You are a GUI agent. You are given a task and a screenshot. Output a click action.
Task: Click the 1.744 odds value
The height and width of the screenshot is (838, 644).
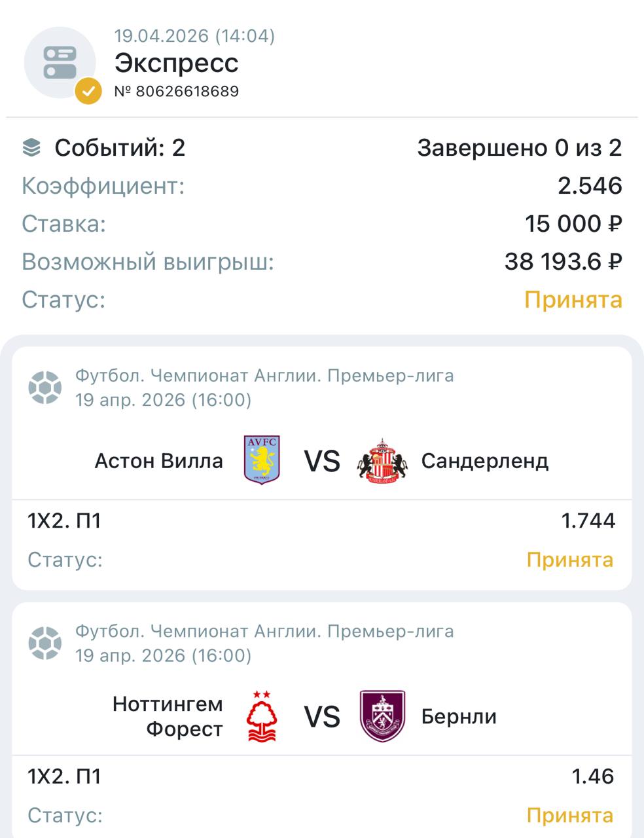[x=588, y=520]
